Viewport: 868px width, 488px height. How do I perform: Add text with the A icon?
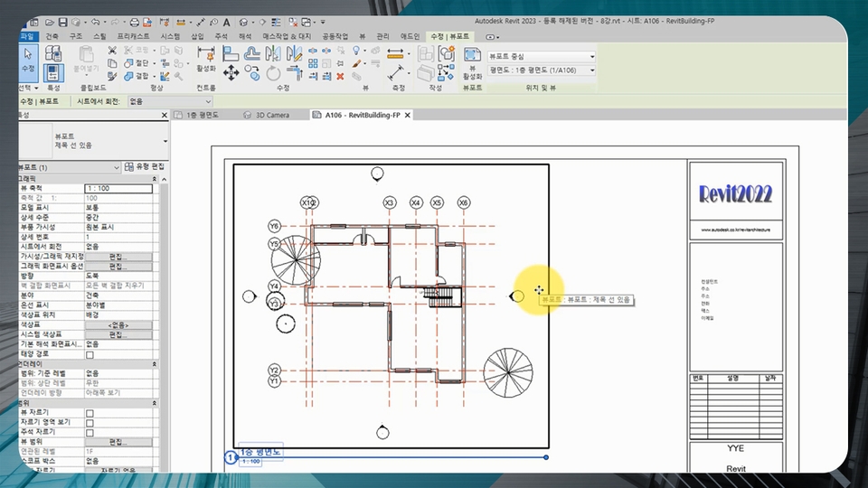tap(226, 22)
